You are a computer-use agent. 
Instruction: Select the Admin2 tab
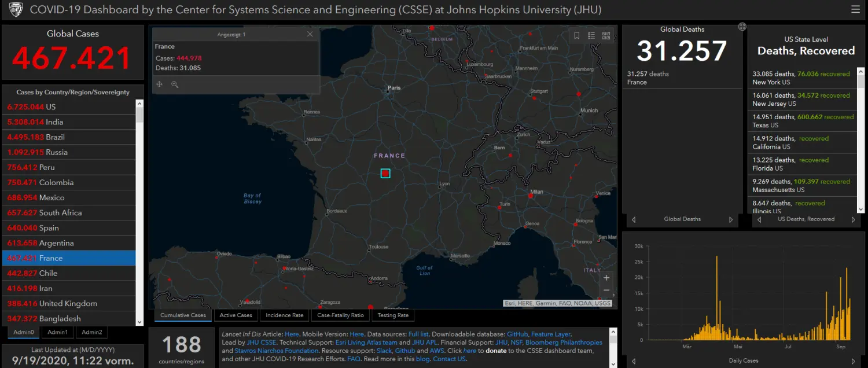click(x=91, y=332)
